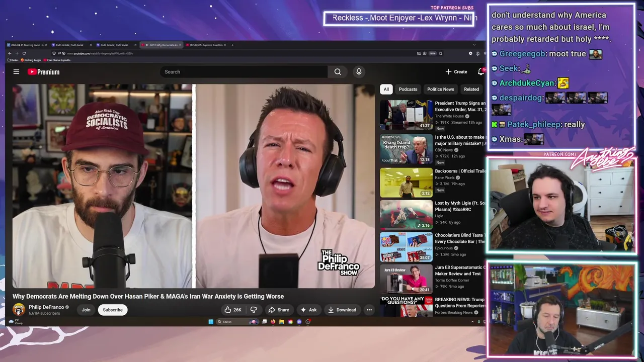The height and width of the screenshot is (362, 644).
Task: Dislike the video with thumbs down
Action: pos(254,310)
